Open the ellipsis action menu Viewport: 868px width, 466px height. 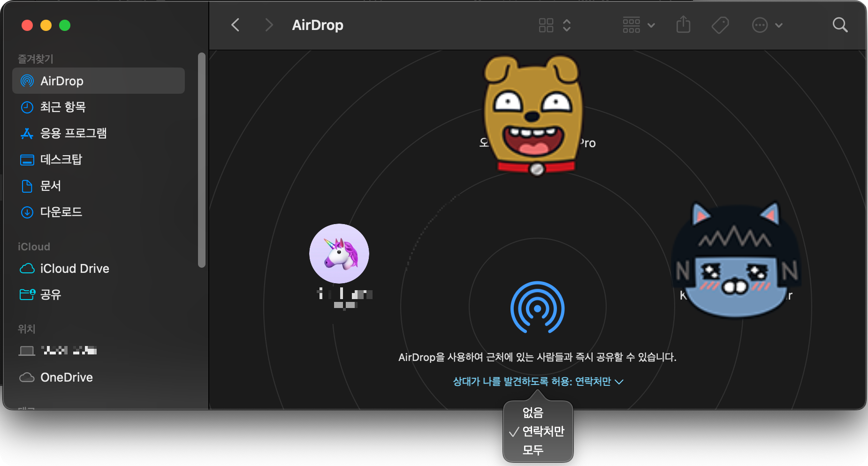coord(767,25)
